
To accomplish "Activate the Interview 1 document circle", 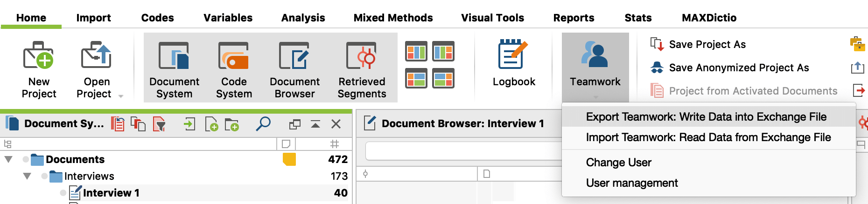I will point(63,193).
